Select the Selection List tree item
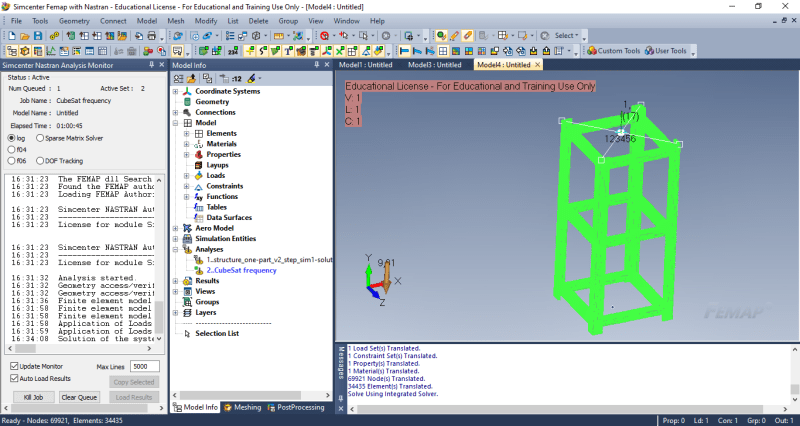 pos(217,334)
